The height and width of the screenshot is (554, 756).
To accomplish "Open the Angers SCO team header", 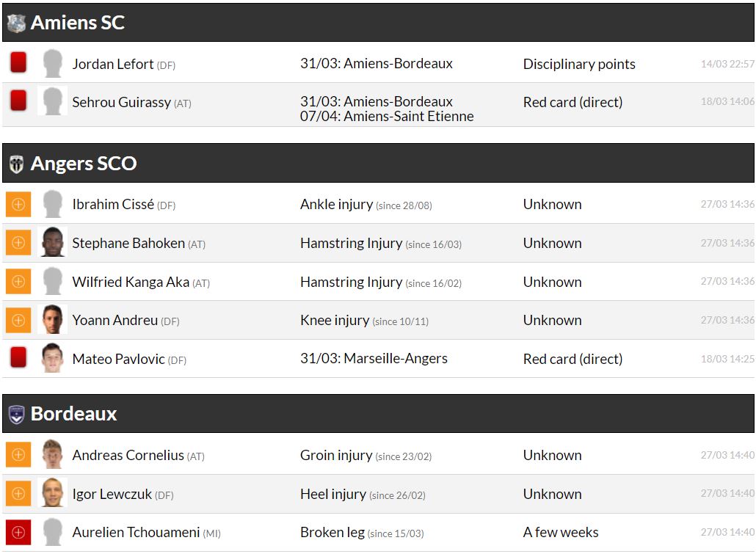I will [x=84, y=164].
